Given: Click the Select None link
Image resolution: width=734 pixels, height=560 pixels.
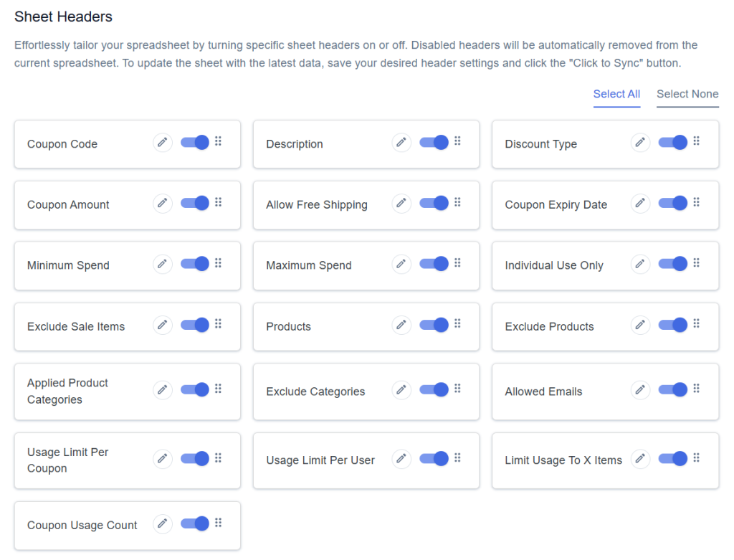Looking at the screenshot, I should [x=687, y=94].
